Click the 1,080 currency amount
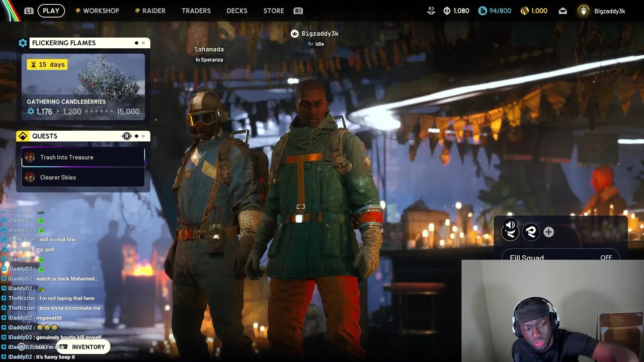The image size is (644, 362). coord(461,11)
